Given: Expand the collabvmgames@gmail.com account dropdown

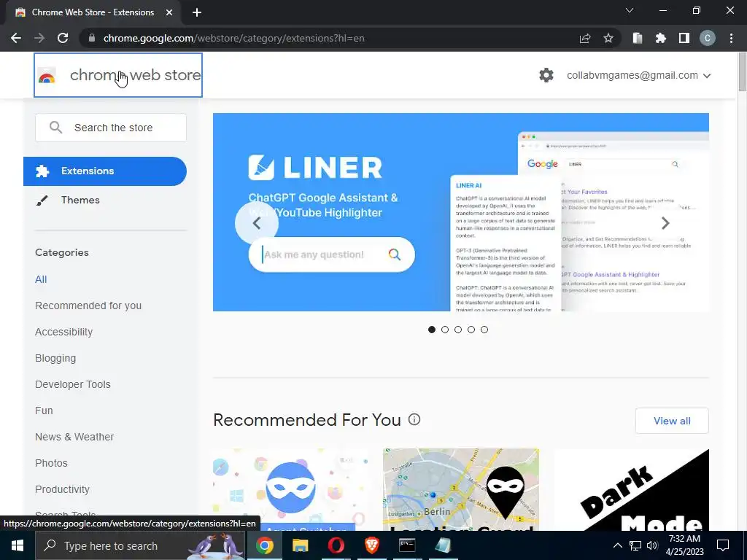Looking at the screenshot, I should [x=639, y=75].
